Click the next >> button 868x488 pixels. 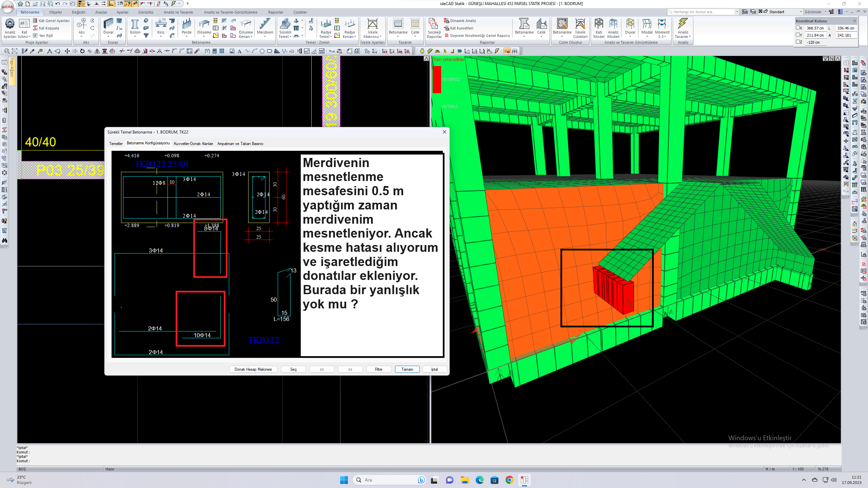(350, 369)
